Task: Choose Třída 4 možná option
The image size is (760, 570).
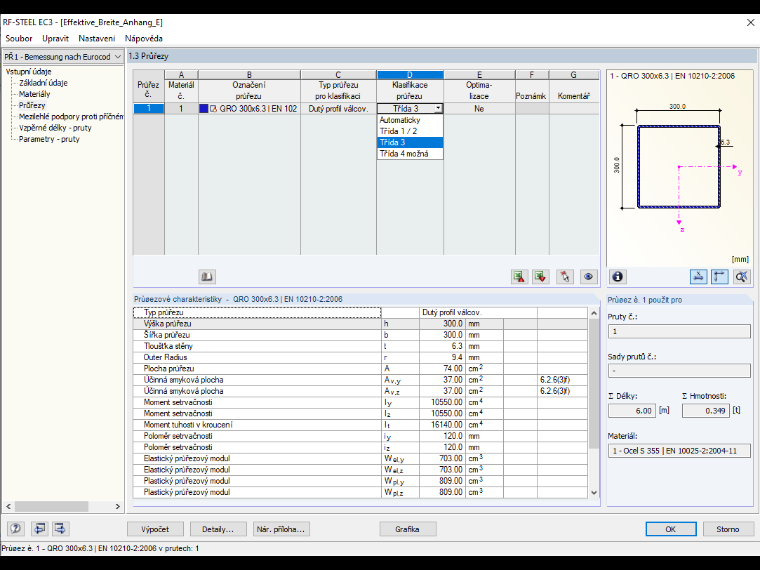Action: click(x=410, y=154)
